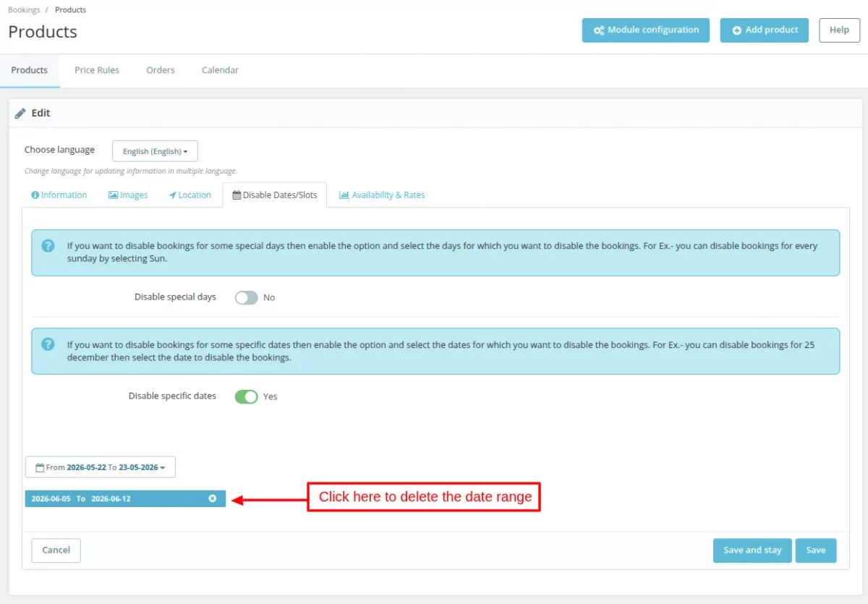Delete the 2026-06-05 to 2026-06-12 date range
This screenshot has width=868, height=604.
pos(212,498)
